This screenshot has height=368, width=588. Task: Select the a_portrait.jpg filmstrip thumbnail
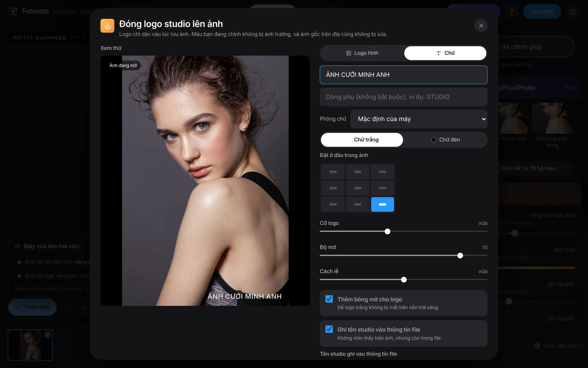pos(30,345)
